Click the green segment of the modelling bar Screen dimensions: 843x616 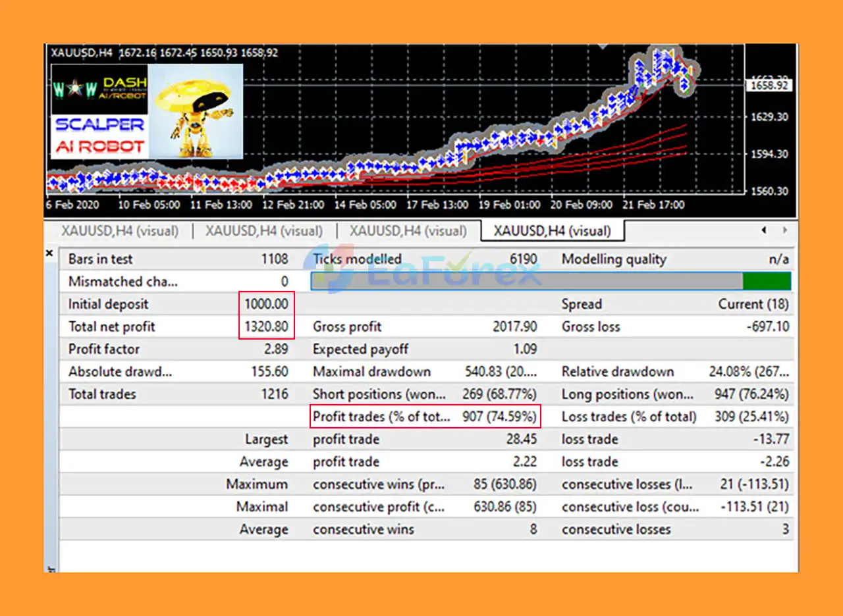[766, 282]
